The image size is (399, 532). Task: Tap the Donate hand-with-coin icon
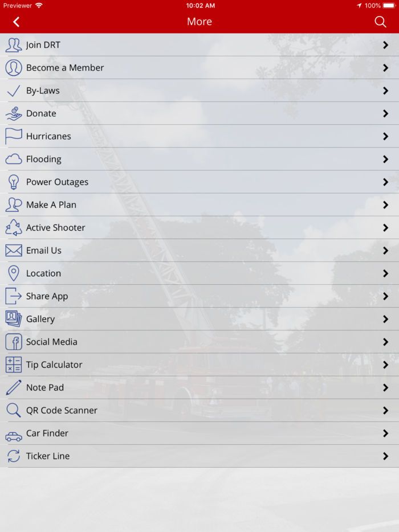14,113
